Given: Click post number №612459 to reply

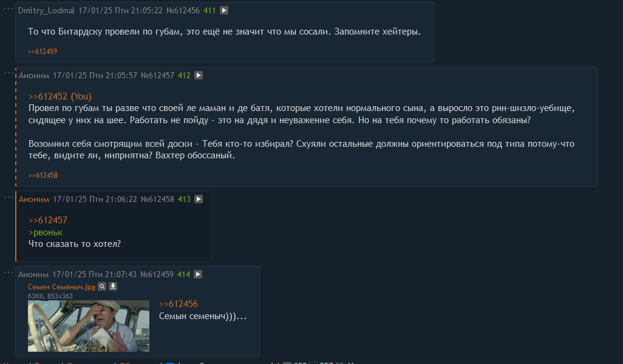Looking at the screenshot, I should point(157,275).
